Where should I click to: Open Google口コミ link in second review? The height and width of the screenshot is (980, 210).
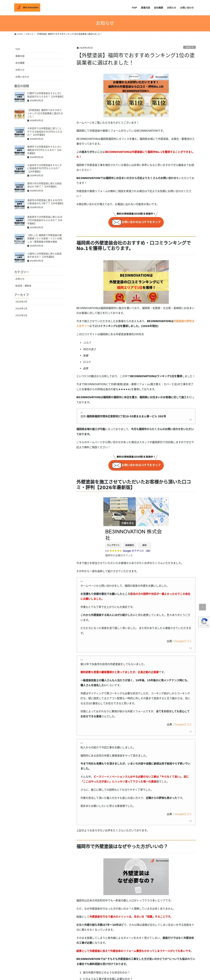point(183,724)
